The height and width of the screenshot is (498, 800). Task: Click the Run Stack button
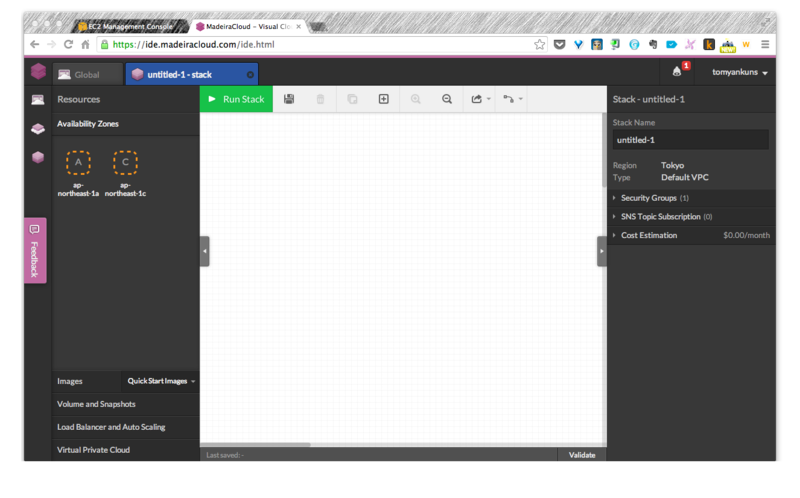pyautogui.click(x=236, y=99)
